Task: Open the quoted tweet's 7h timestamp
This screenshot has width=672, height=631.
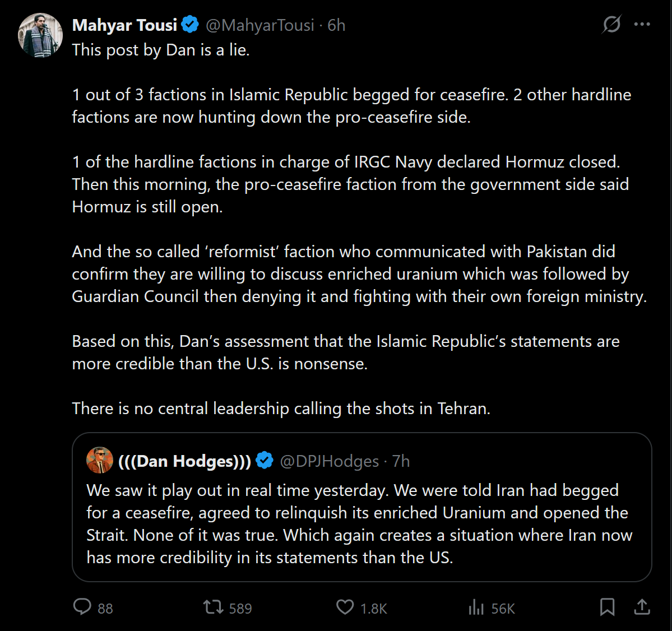Action: click(x=401, y=461)
